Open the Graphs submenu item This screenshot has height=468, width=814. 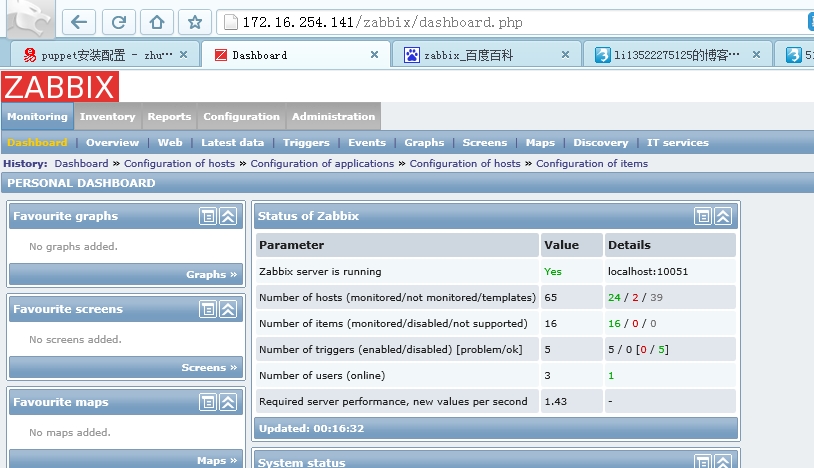click(x=424, y=143)
